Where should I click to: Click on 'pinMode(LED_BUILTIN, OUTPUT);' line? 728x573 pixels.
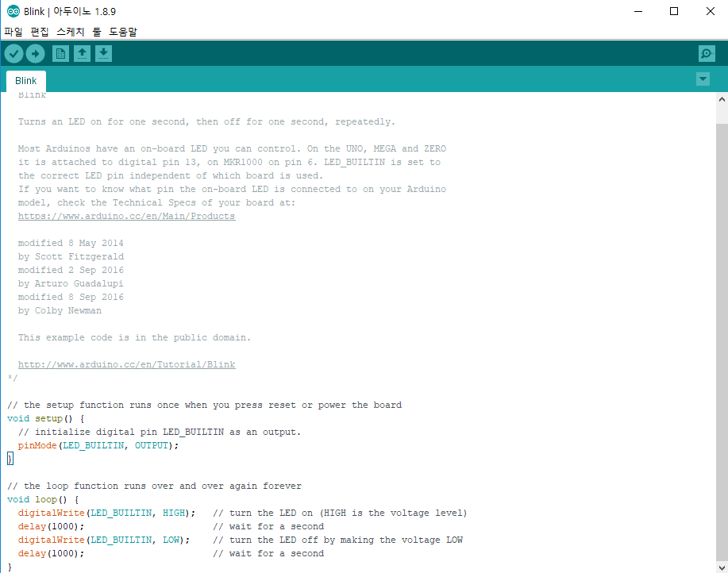98,445
